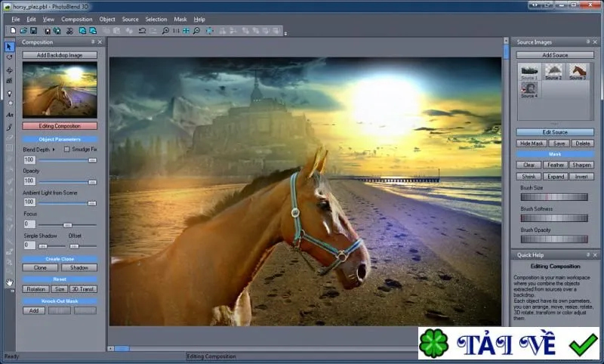604x364 pixels.
Task: Click Add Backdrop Image button
Action: point(60,55)
